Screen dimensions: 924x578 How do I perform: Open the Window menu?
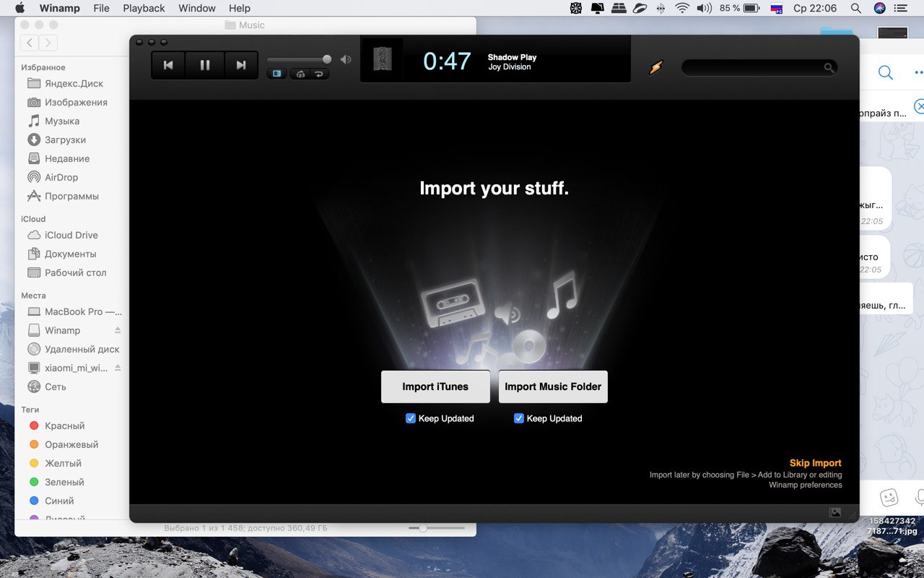click(x=197, y=8)
